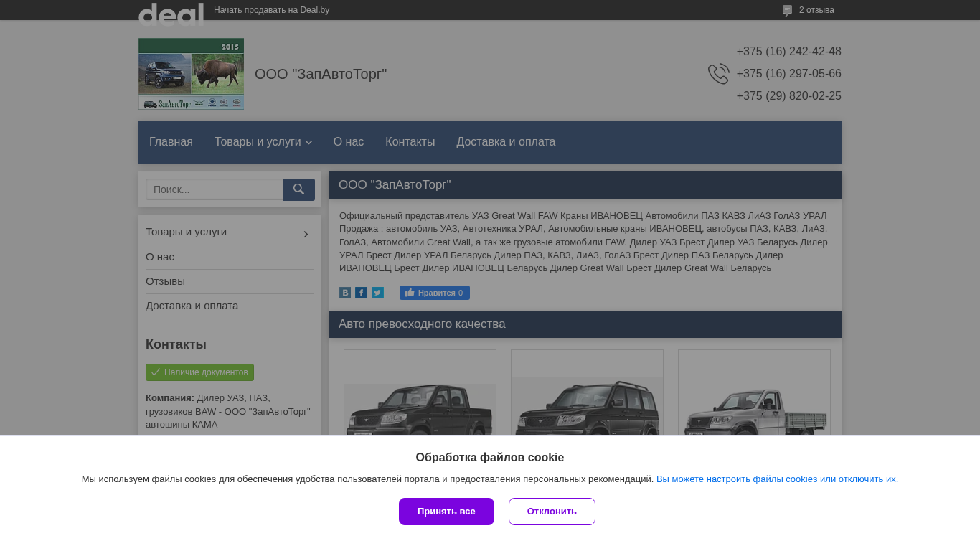Share the page on Facebook
Image resolution: width=980 pixels, height=551 pixels.
pyautogui.click(x=361, y=293)
